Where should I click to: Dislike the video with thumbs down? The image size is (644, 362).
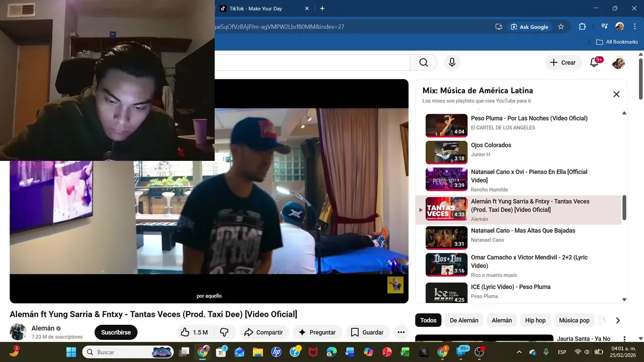(224, 332)
